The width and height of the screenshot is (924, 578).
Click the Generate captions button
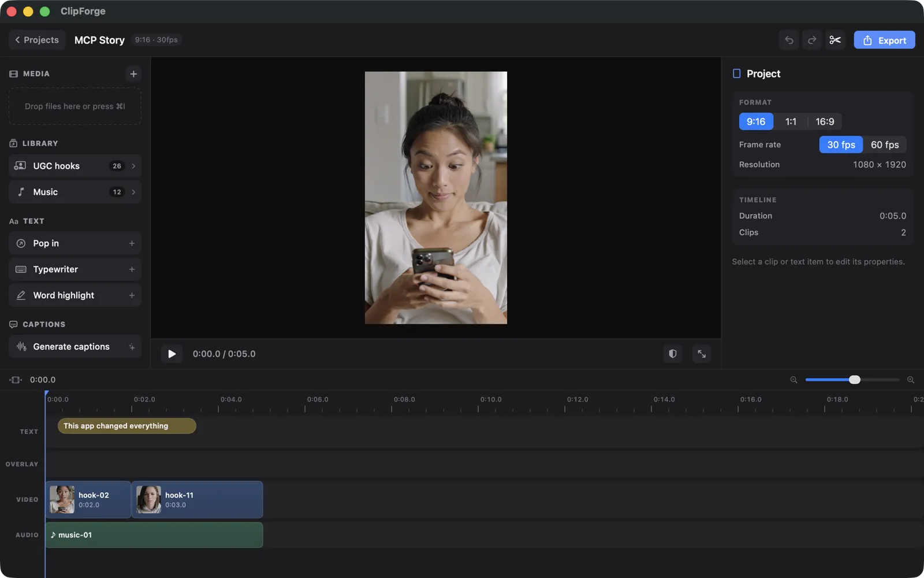[x=75, y=347]
